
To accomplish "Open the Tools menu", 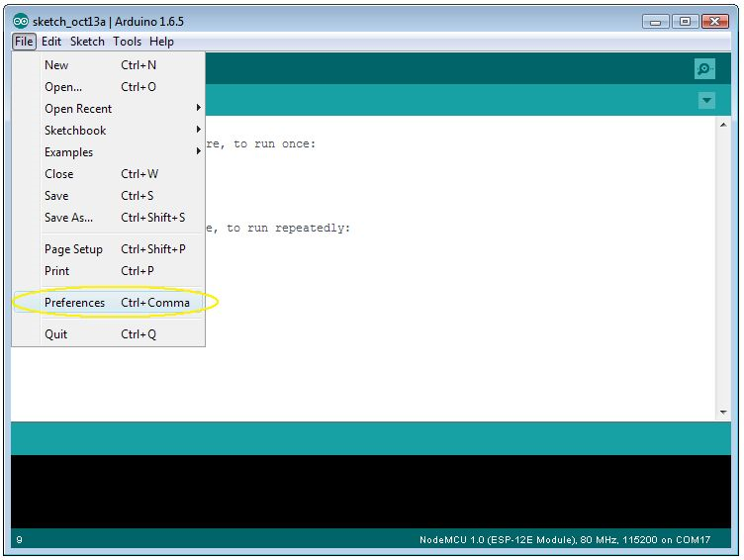I will click(x=128, y=42).
